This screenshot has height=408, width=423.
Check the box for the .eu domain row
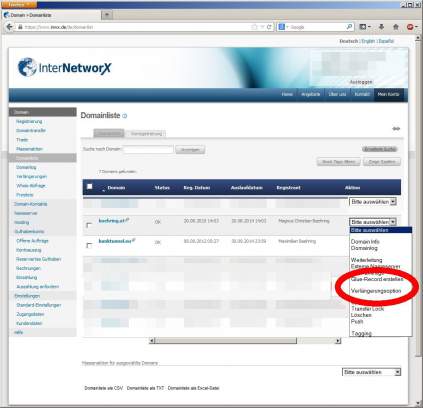click(x=89, y=245)
